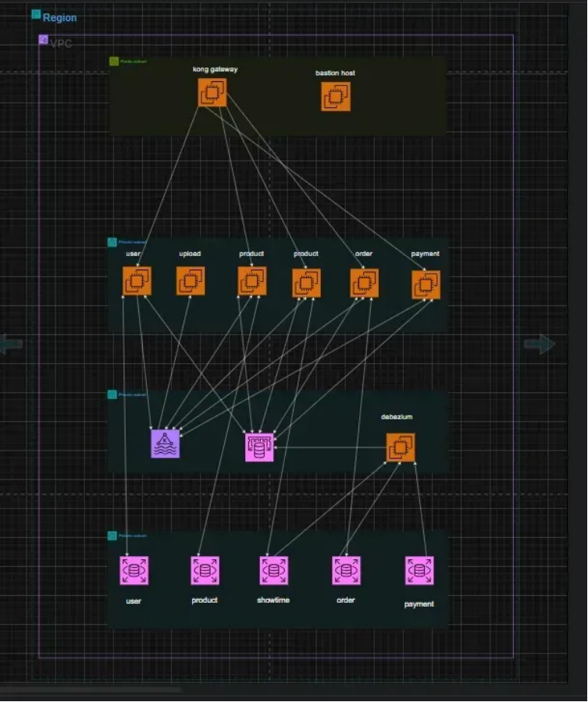Screen dimensions: 588x702
Task: Click the user service EC2 instance icon
Action: (x=137, y=281)
